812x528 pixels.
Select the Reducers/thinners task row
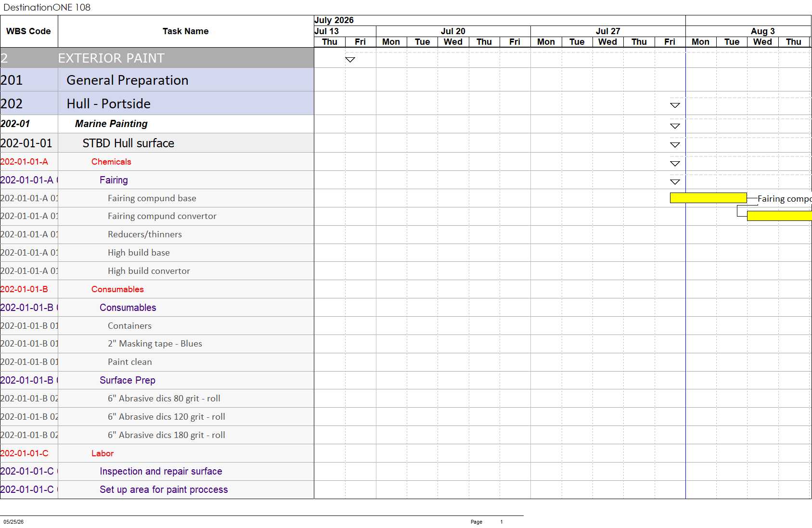157,234
